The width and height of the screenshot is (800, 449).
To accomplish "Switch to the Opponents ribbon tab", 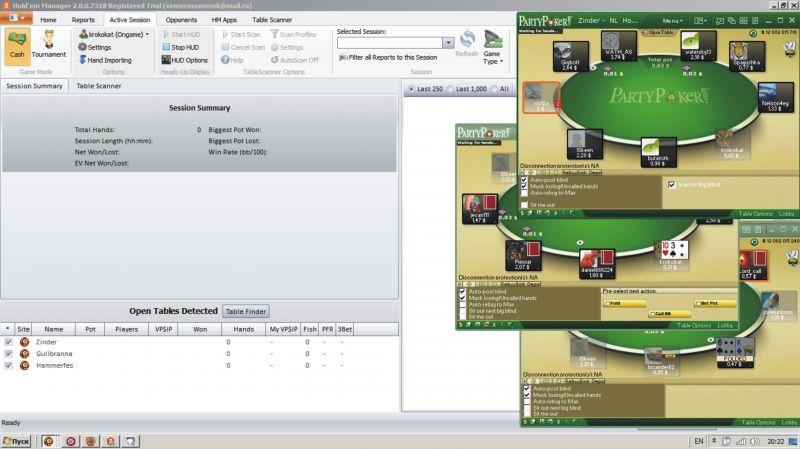I will click(x=181, y=20).
